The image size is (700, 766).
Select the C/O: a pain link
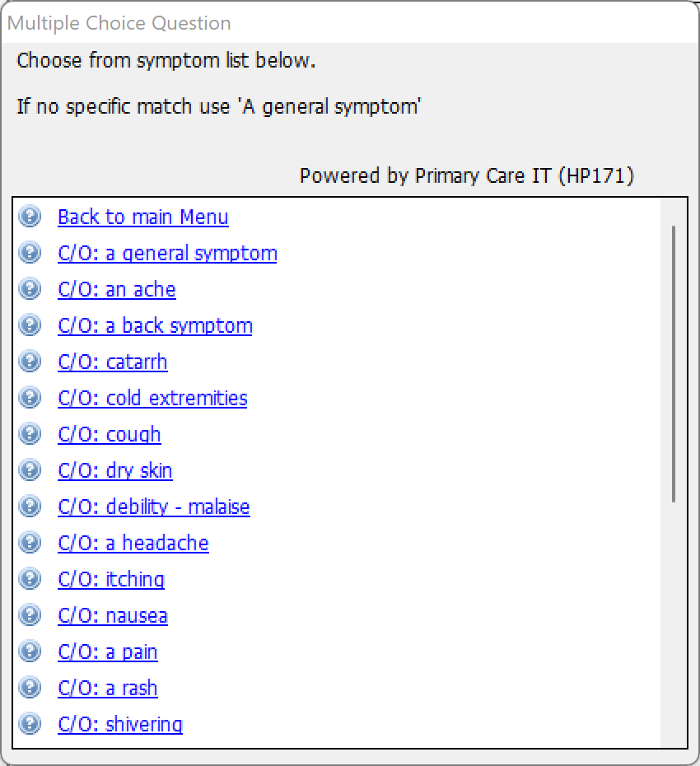tap(108, 652)
